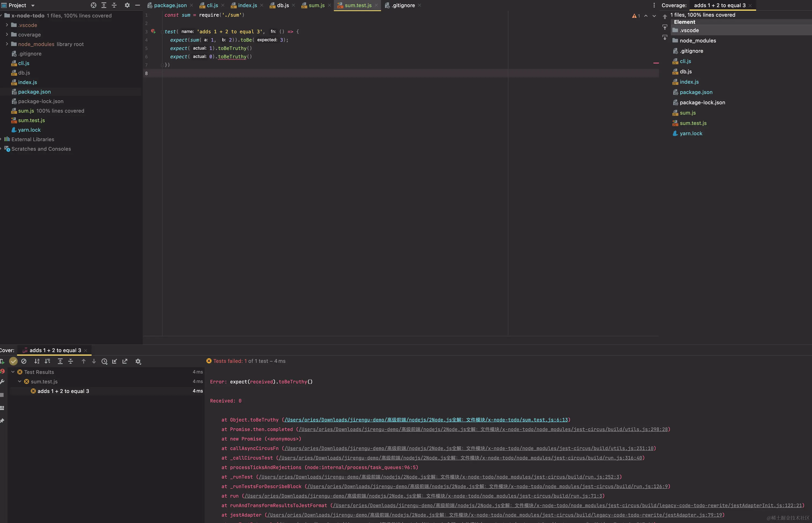812x523 pixels.
Task: Expand the node_modules folder
Action: [x=7, y=44]
